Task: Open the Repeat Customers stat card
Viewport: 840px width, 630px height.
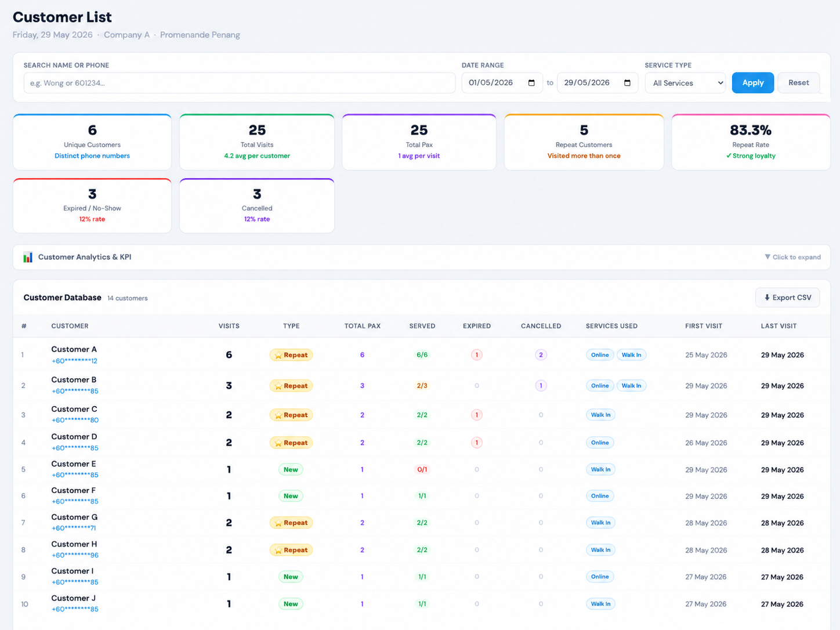Action: coord(584,142)
